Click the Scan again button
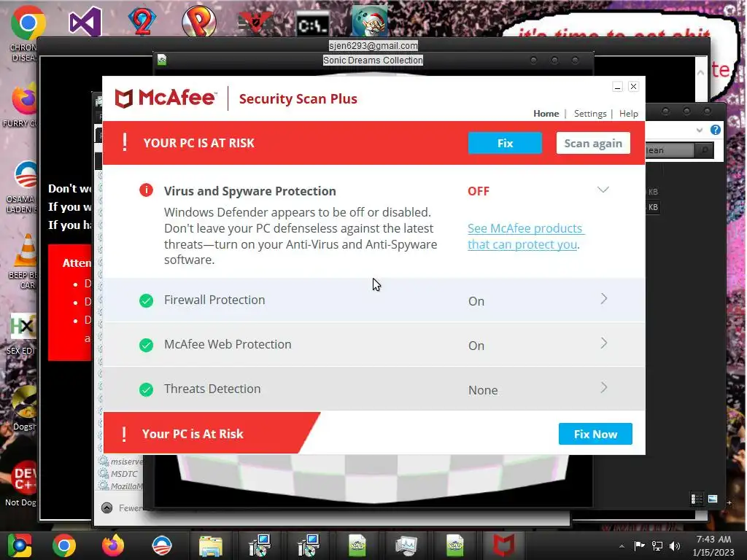 [x=593, y=143]
